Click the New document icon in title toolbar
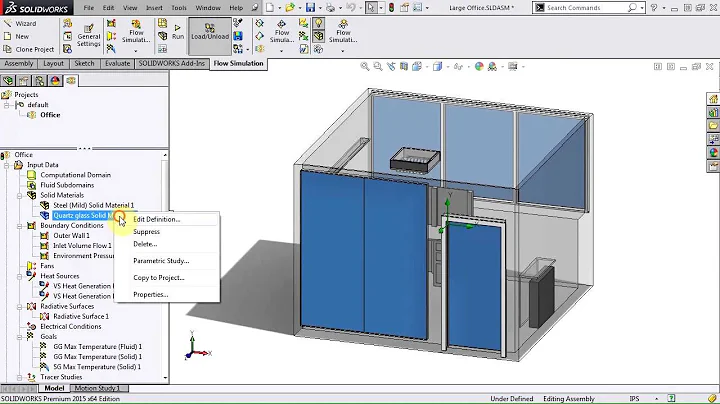 pos(270,7)
